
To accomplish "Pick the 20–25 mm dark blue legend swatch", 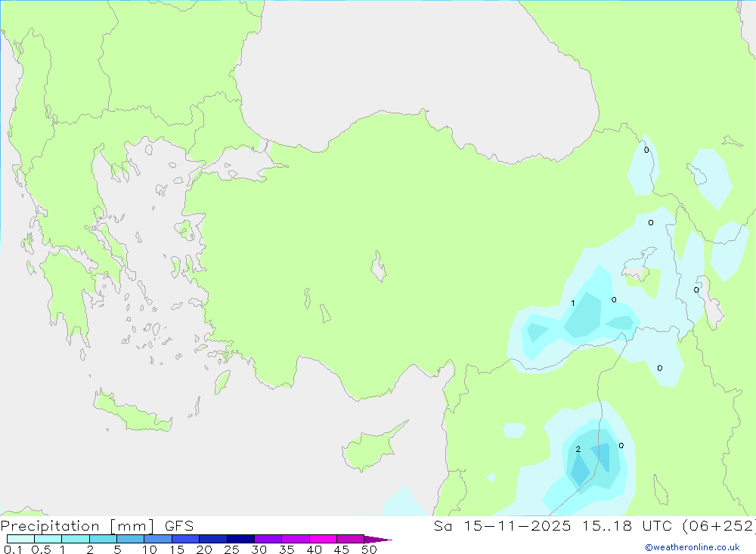I will (213, 539).
